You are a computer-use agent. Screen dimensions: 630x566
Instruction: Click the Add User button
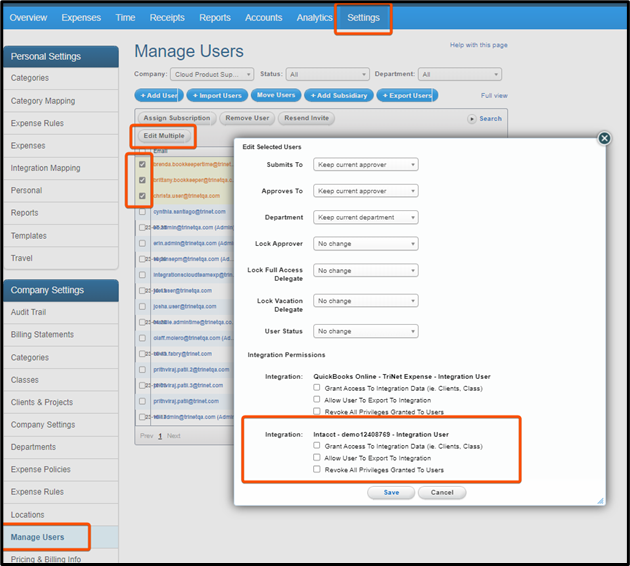point(158,95)
